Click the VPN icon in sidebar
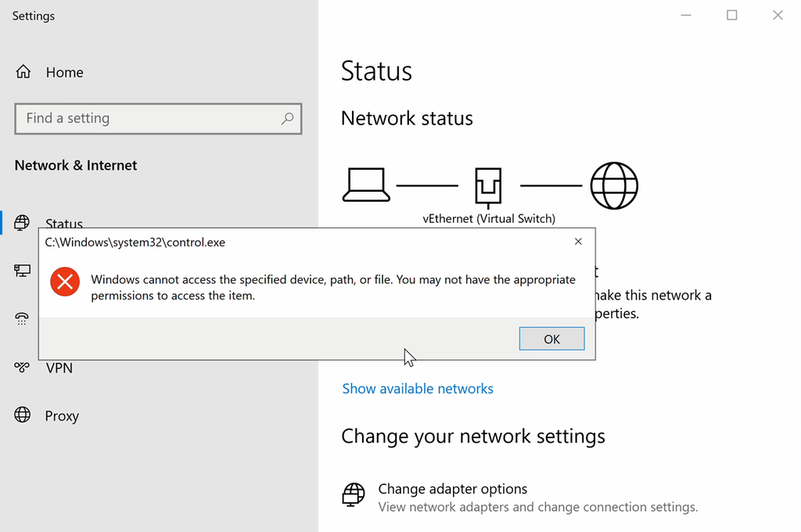Screen dimensions: 801x532 tap(22, 366)
